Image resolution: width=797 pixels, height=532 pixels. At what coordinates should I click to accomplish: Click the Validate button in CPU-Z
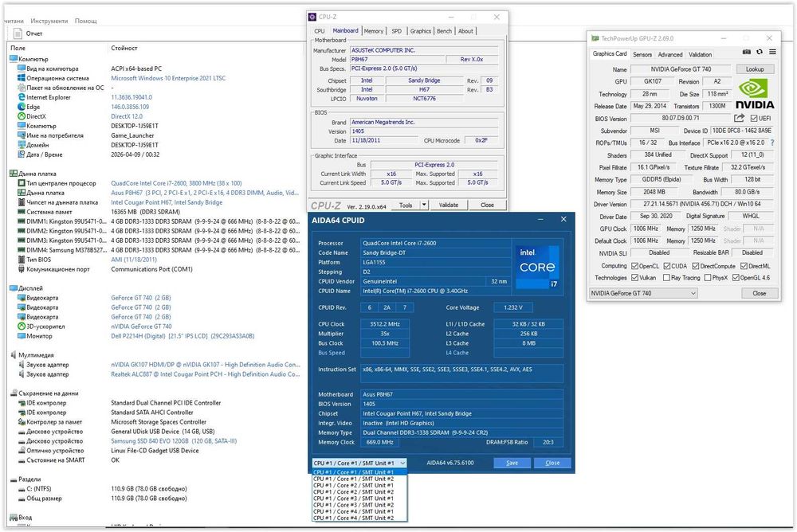click(448, 205)
